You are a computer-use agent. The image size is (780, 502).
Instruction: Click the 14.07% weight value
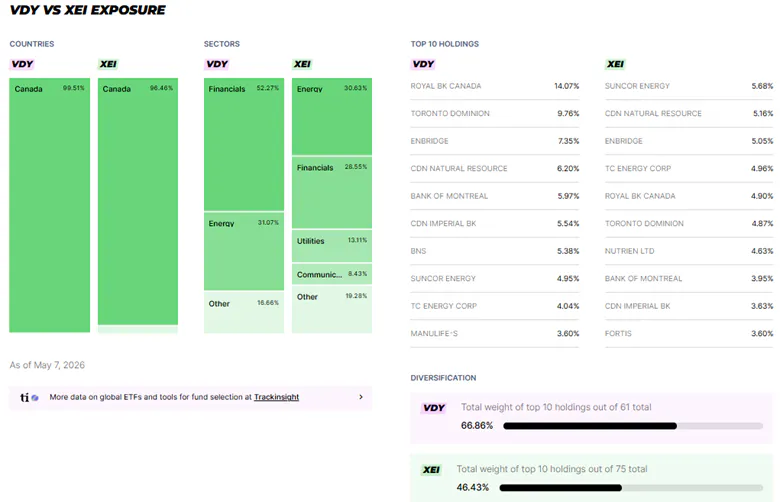click(x=567, y=86)
